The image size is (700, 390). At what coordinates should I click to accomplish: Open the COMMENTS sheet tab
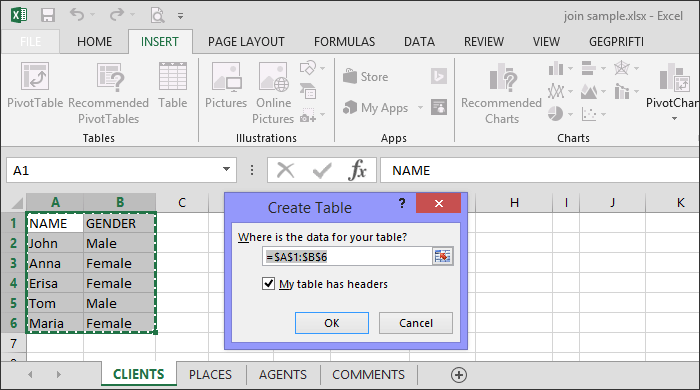(x=368, y=374)
